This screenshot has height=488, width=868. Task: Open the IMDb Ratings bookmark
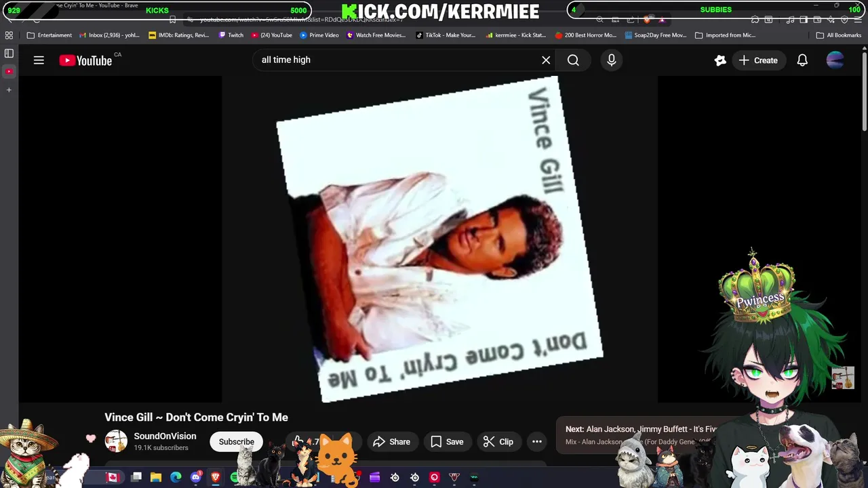pos(179,35)
